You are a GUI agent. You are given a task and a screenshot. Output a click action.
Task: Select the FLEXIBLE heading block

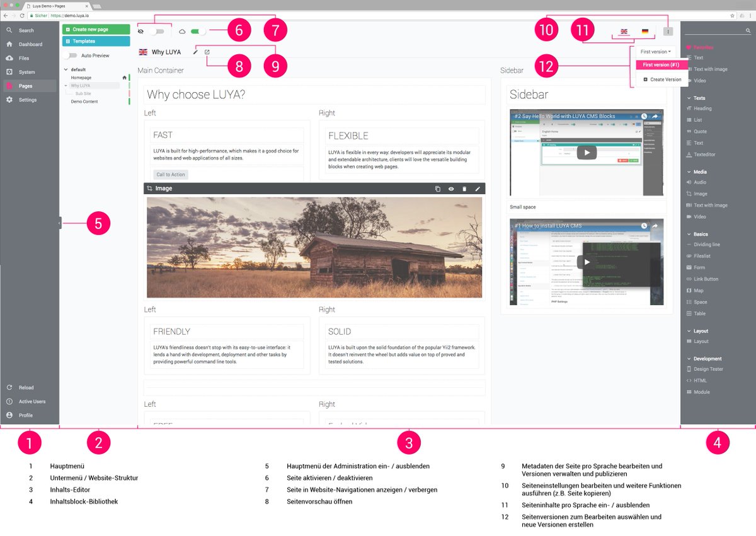click(x=402, y=136)
